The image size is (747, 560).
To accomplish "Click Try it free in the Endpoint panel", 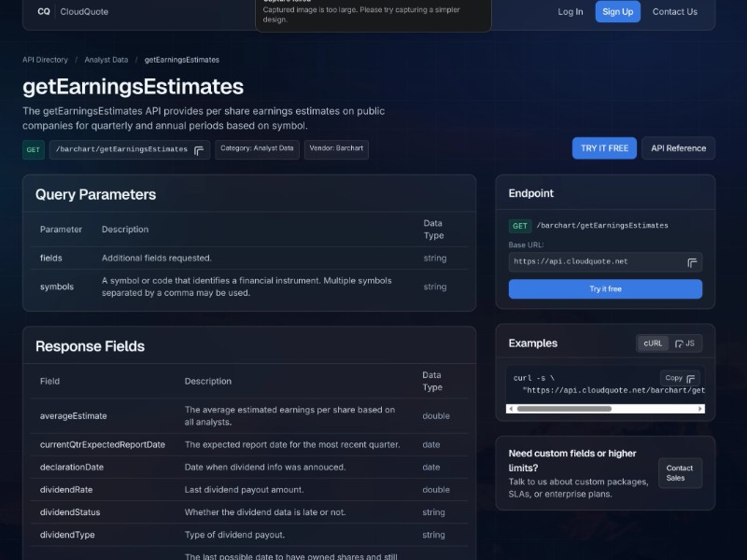I will [x=604, y=288].
